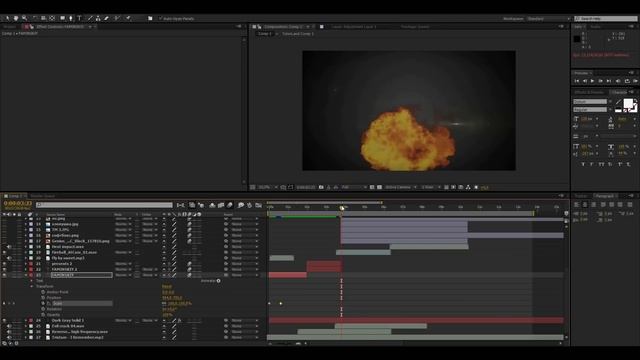Hide layer 19 video with eye toggle

[x=4, y=252]
